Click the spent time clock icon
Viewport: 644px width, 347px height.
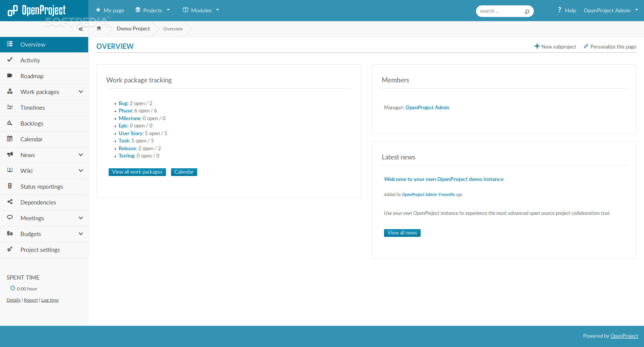pyautogui.click(x=13, y=288)
